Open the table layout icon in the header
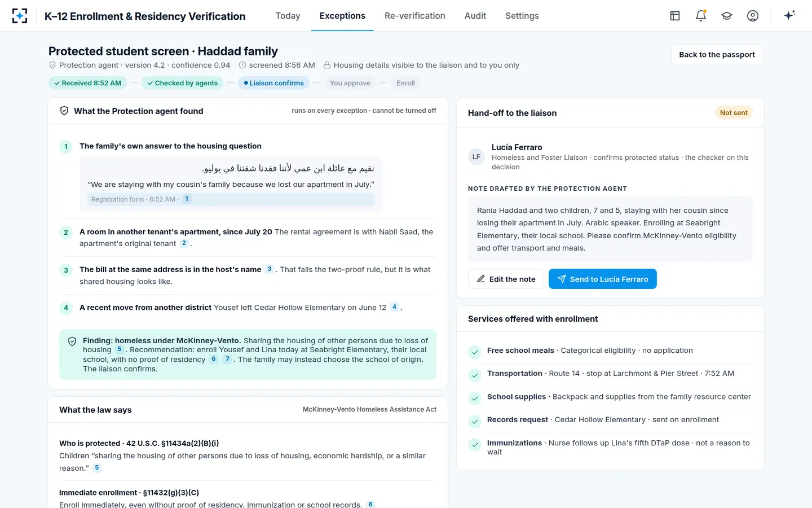The image size is (812, 508). pyautogui.click(x=675, y=16)
